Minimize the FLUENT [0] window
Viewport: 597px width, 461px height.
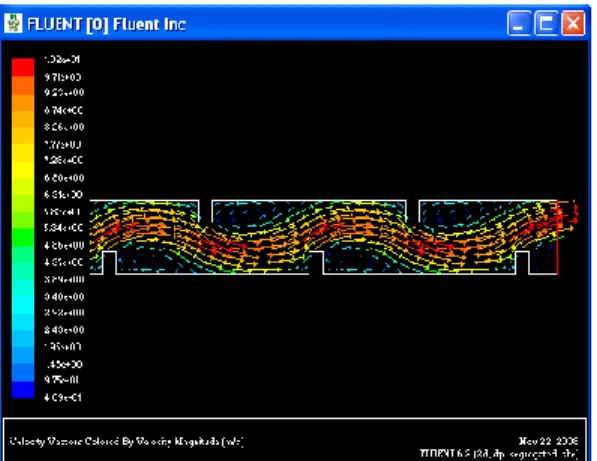(x=519, y=24)
